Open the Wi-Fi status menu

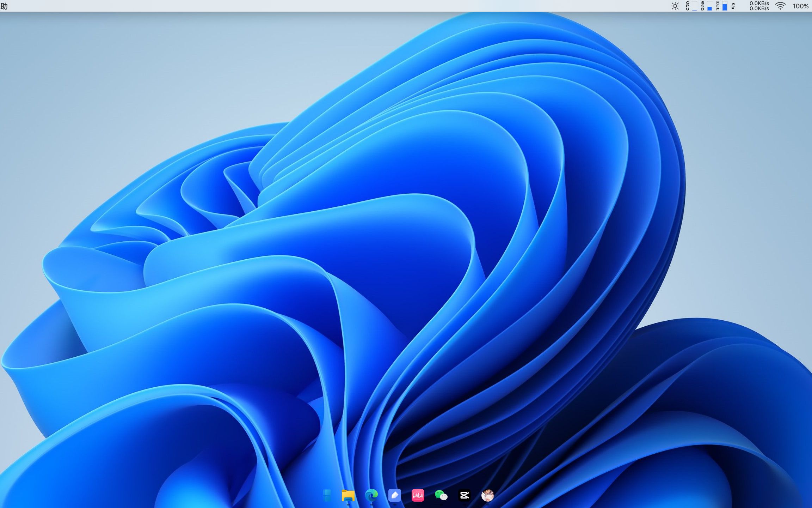click(780, 6)
